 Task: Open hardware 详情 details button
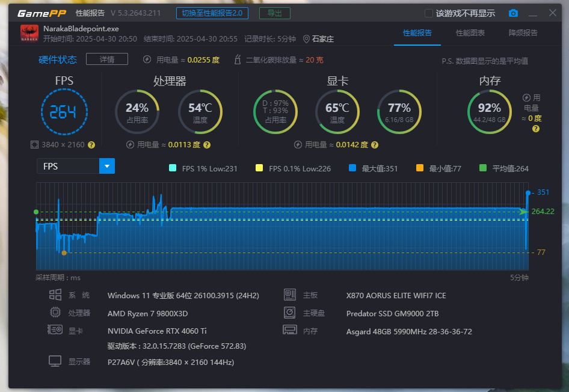click(x=107, y=59)
